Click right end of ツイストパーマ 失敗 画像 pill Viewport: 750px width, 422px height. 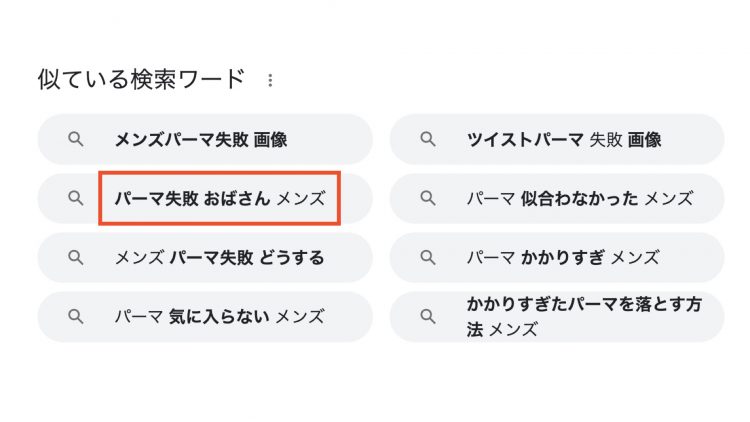[706, 139]
